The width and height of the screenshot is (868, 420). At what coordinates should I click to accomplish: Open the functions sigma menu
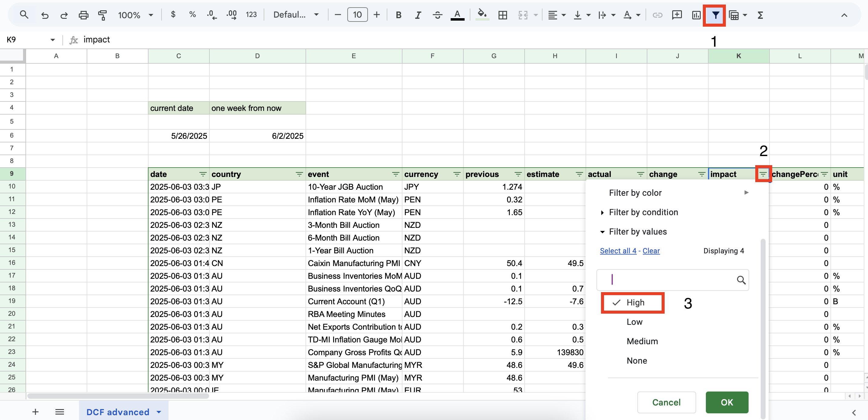coord(760,15)
